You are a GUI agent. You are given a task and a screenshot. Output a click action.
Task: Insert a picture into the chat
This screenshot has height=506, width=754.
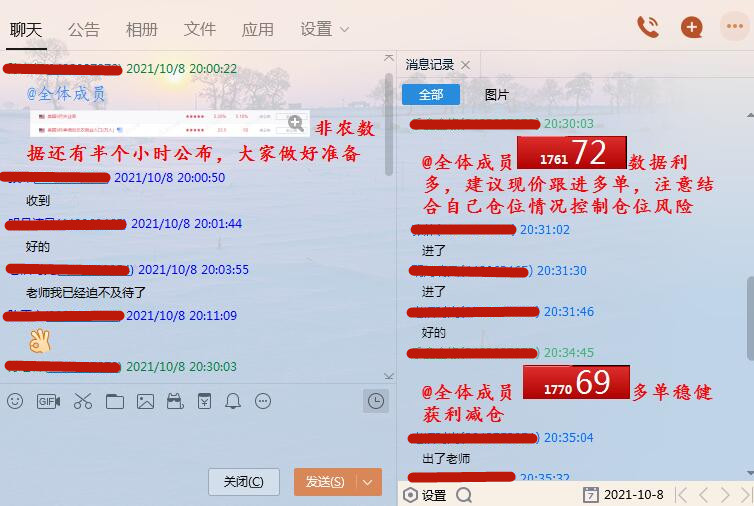(145, 401)
